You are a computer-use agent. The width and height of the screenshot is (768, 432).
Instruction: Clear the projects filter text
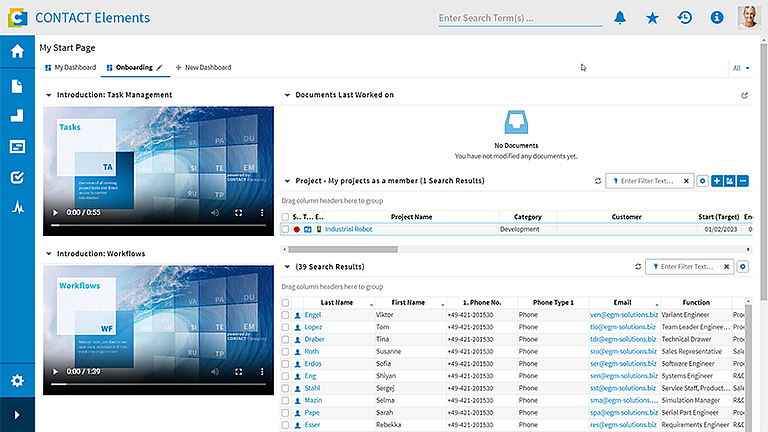click(x=686, y=181)
